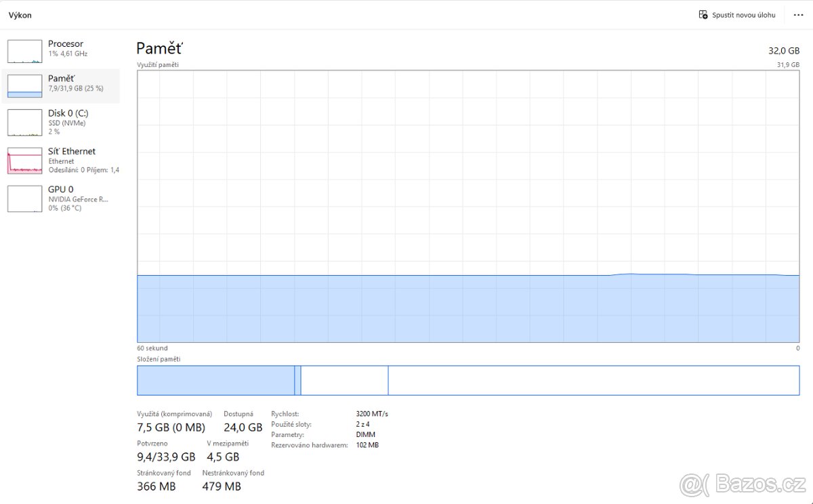Image resolution: width=813 pixels, height=504 pixels.
Task: Click the Využití paměti usage graph
Action: coord(467,203)
